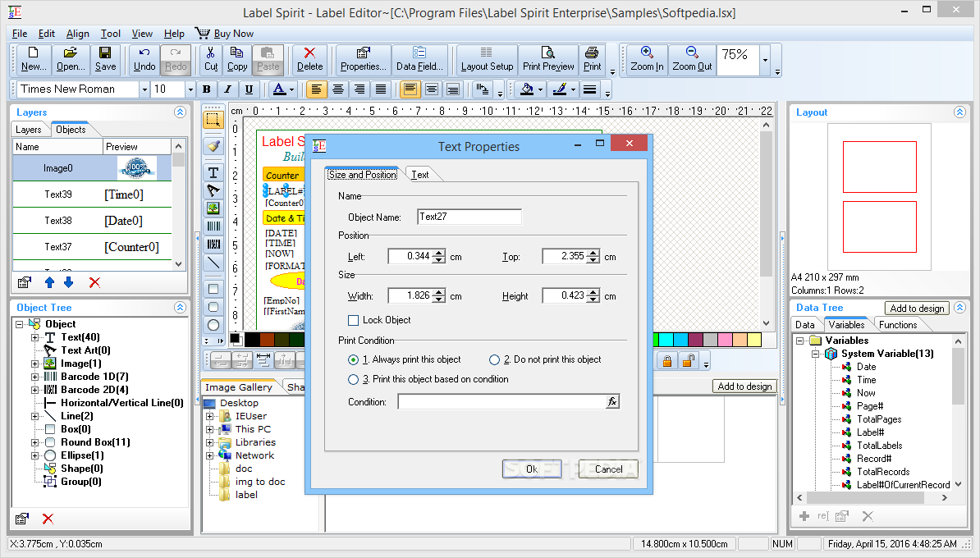
Task: Open Properties from the main toolbar
Action: pos(363,59)
